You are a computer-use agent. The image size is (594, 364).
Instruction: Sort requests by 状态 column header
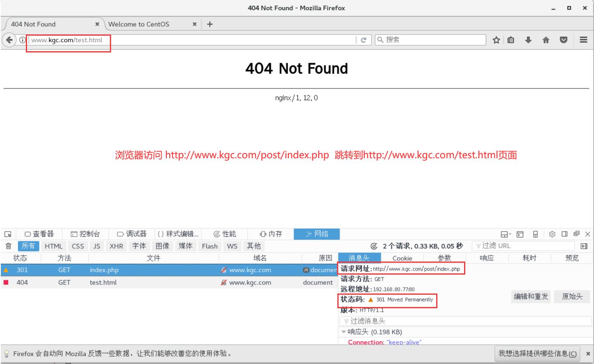pyautogui.click(x=20, y=258)
